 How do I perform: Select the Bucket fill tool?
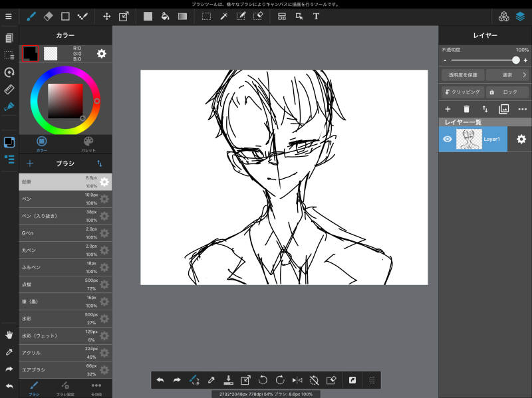pyautogui.click(x=165, y=16)
